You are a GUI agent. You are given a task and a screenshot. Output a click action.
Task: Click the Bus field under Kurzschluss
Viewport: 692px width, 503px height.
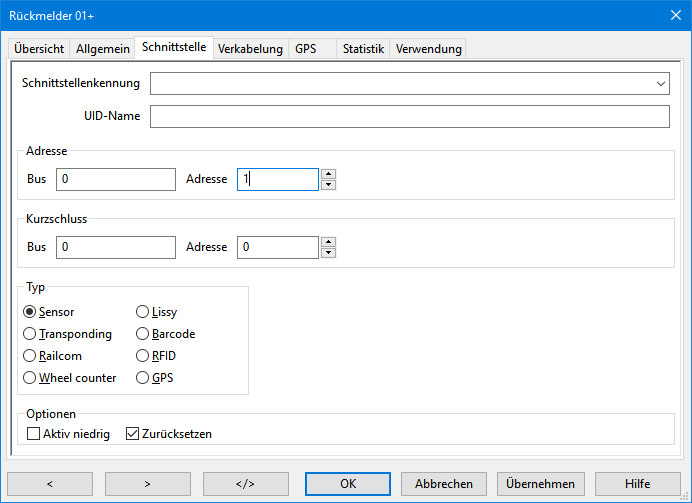[116, 246]
